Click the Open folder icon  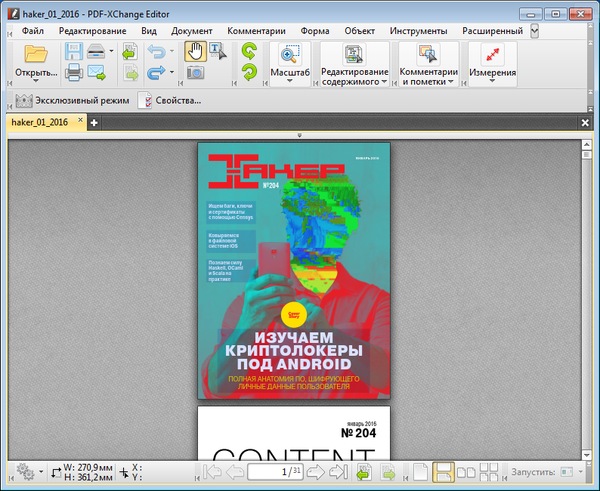[x=36, y=55]
